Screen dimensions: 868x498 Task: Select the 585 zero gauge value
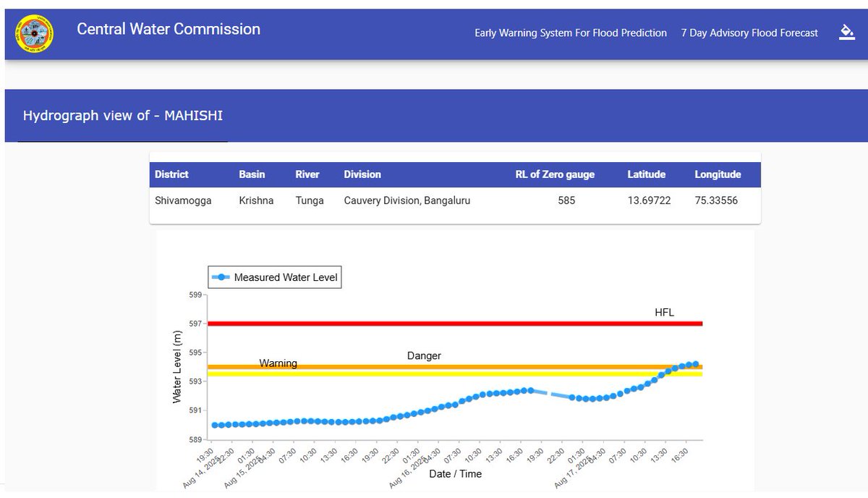pyautogui.click(x=566, y=201)
